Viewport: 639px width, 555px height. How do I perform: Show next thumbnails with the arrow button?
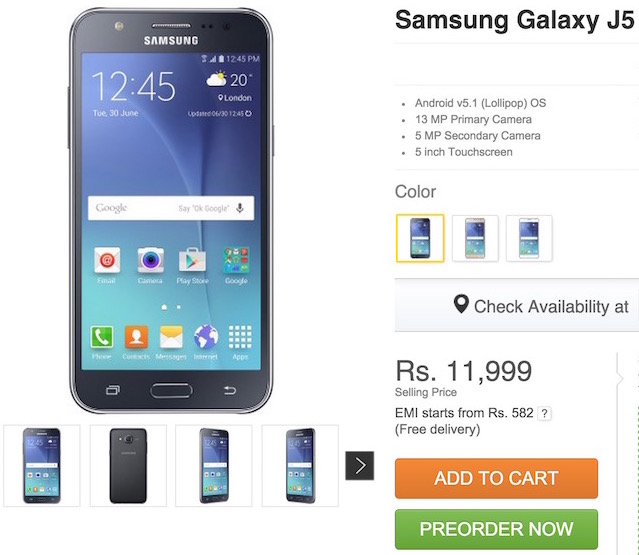point(360,465)
